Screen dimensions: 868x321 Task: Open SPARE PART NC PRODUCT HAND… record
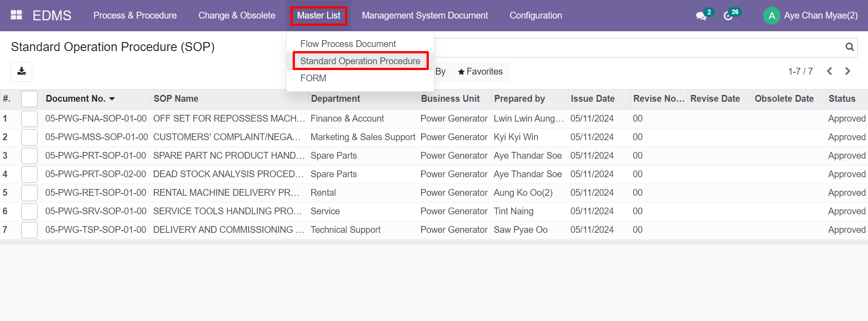(228, 156)
